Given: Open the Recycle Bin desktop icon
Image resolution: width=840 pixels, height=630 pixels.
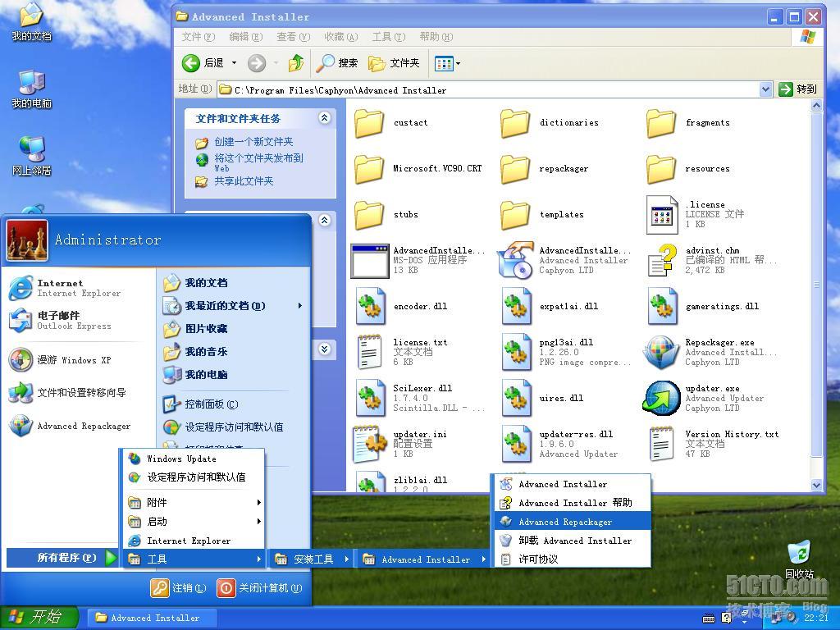Looking at the screenshot, I should (799, 559).
